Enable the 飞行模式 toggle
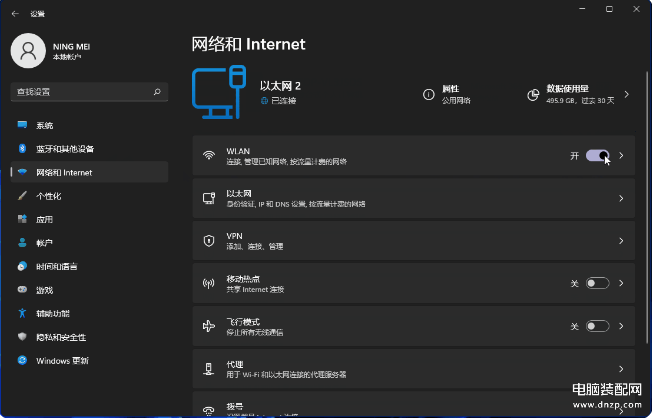The height and width of the screenshot is (418, 652). coord(597,326)
